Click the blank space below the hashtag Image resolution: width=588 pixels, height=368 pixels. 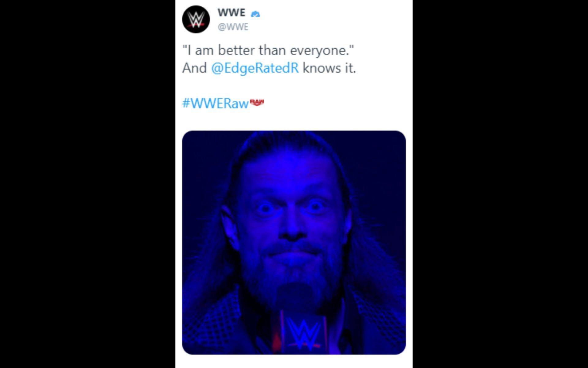click(x=294, y=120)
